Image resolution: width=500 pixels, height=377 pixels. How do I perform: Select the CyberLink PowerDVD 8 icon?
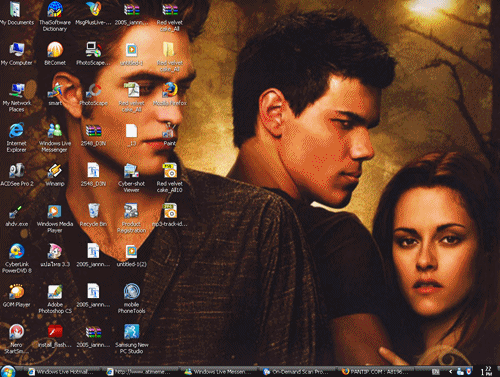pos(16,258)
